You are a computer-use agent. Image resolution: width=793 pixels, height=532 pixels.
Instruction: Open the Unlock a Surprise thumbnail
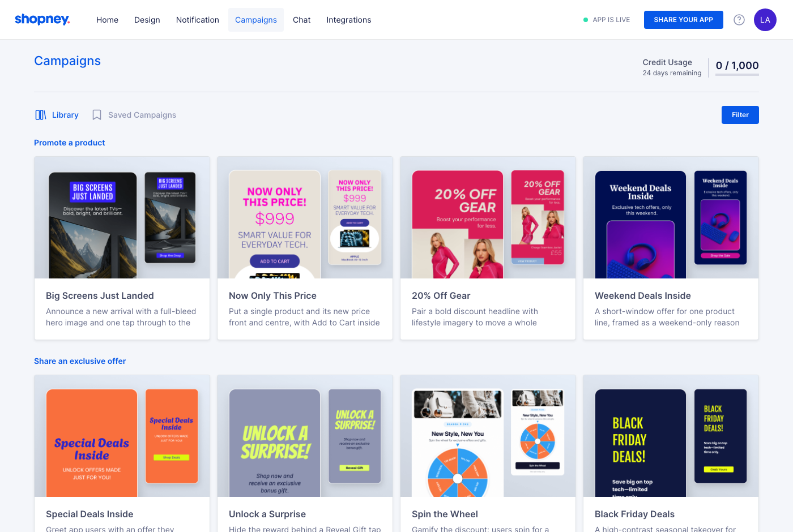(305, 436)
